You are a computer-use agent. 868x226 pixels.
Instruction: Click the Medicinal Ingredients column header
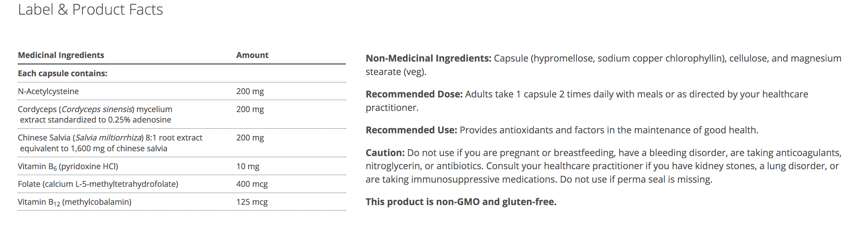pyautogui.click(x=61, y=55)
